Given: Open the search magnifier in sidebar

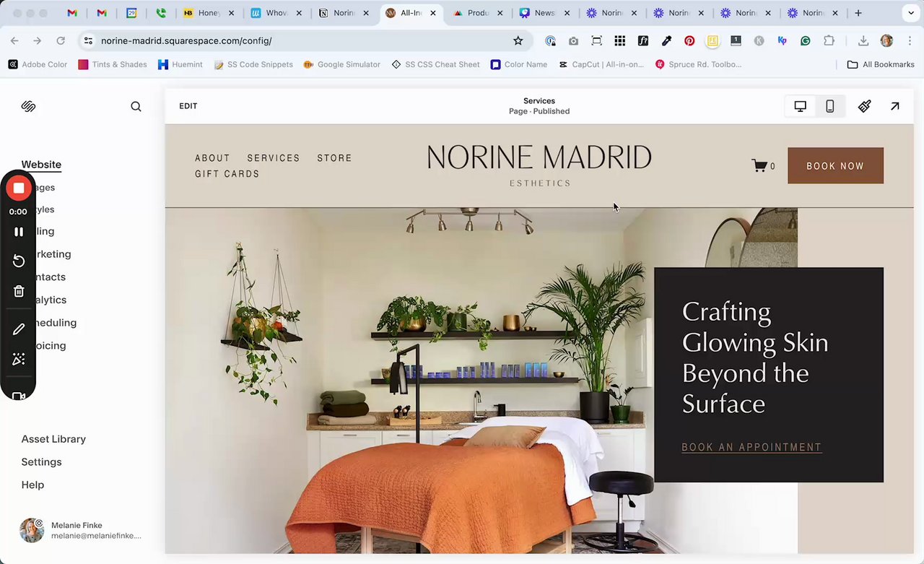Looking at the screenshot, I should pyautogui.click(x=136, y=106).
